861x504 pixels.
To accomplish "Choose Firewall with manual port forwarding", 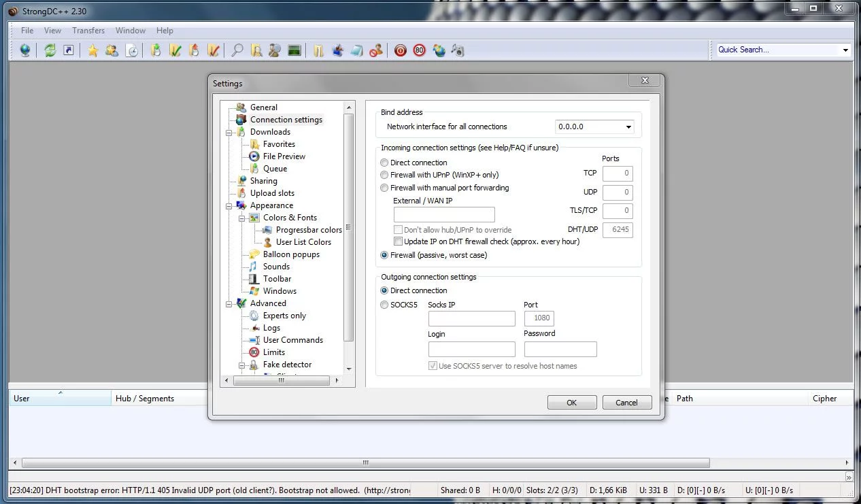I will (384, 188).
